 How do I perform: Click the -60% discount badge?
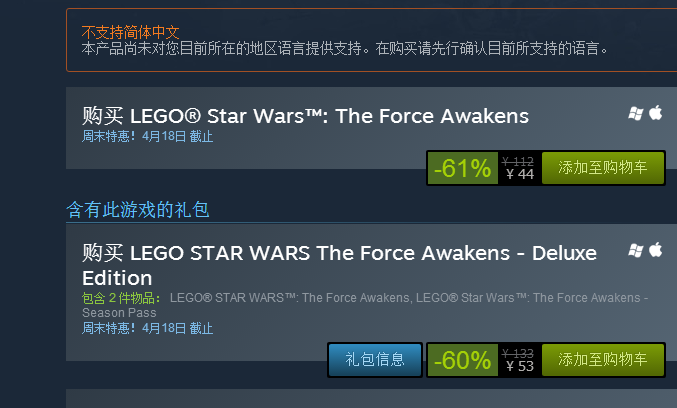pyautogui.click(x=461, y=360)
